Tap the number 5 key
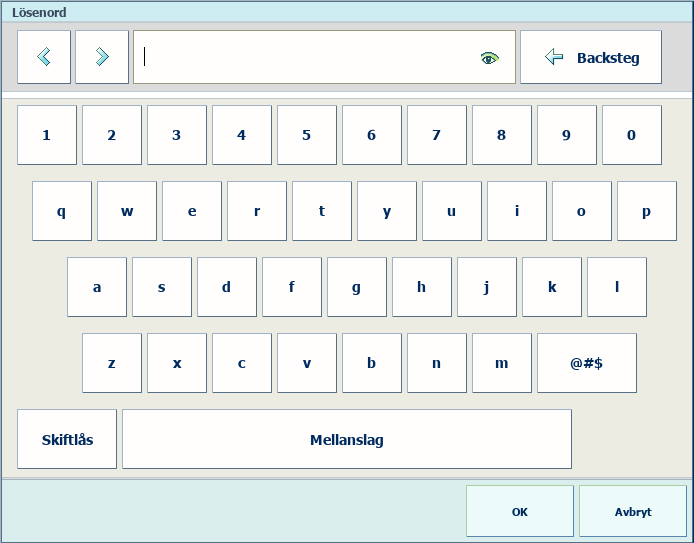694x543 pixels. tap(307, 135)
